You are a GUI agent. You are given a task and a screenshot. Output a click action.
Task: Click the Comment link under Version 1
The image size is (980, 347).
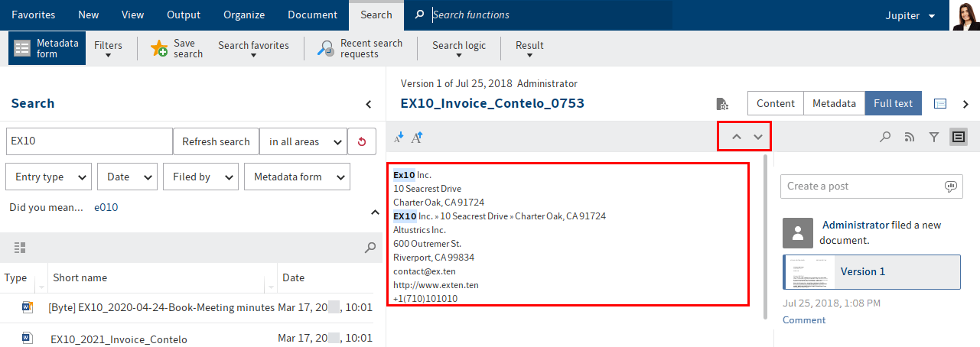tap(803, 319)
